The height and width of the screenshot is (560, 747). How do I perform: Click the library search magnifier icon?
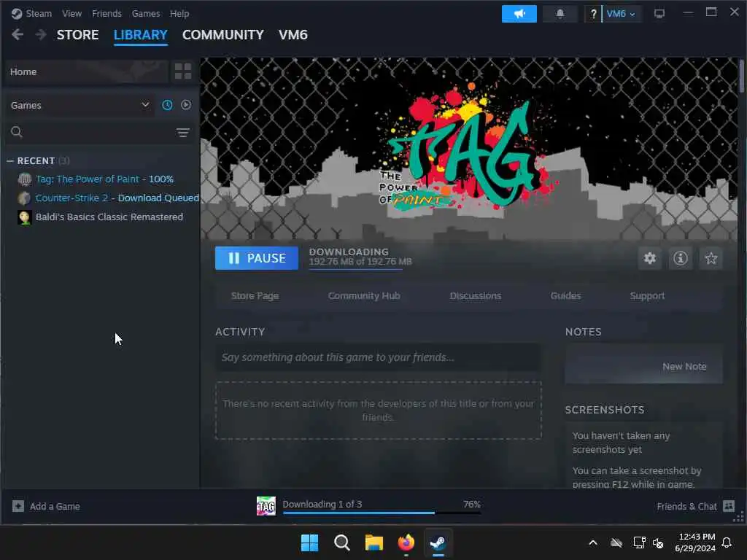[17, 132]
